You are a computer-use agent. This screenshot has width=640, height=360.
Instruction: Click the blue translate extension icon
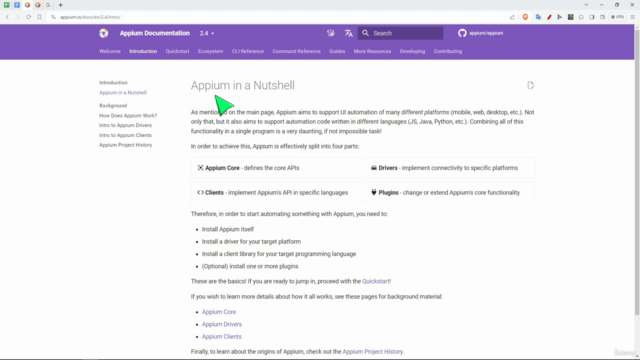click(538, 17)
